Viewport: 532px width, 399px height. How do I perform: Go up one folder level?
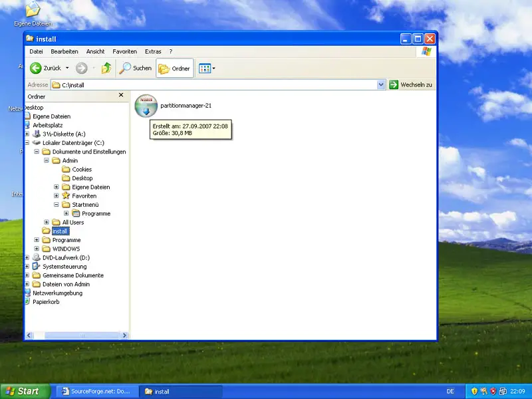(106, 68)
